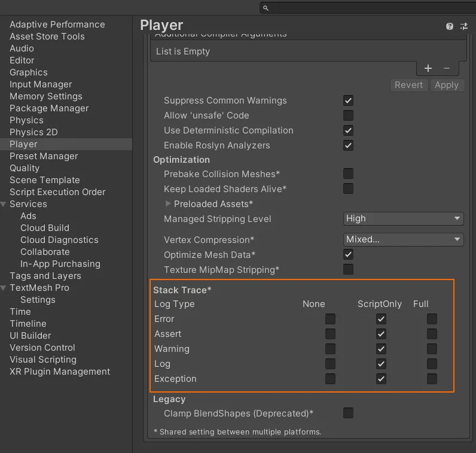The width and height of the screenshot is (476, 453).
Task: Set Error stack trace to Full
Action: pyautogui.click(x=432, y=319)
